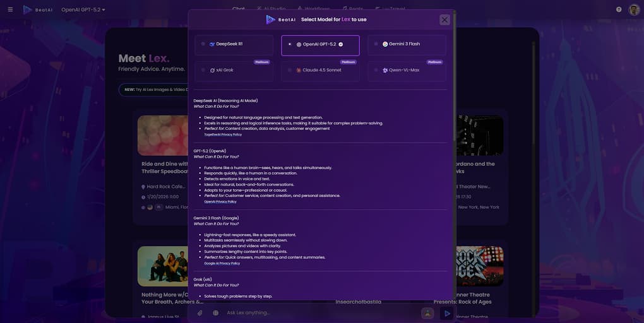Select the DeepSeek R1 model option
This screenshot has height=323, width=644.
coord(234,44)
